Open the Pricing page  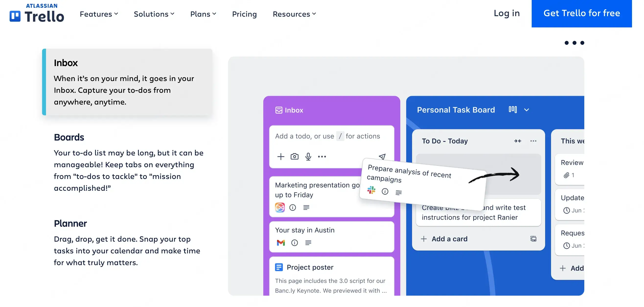[x=244, y=14]
